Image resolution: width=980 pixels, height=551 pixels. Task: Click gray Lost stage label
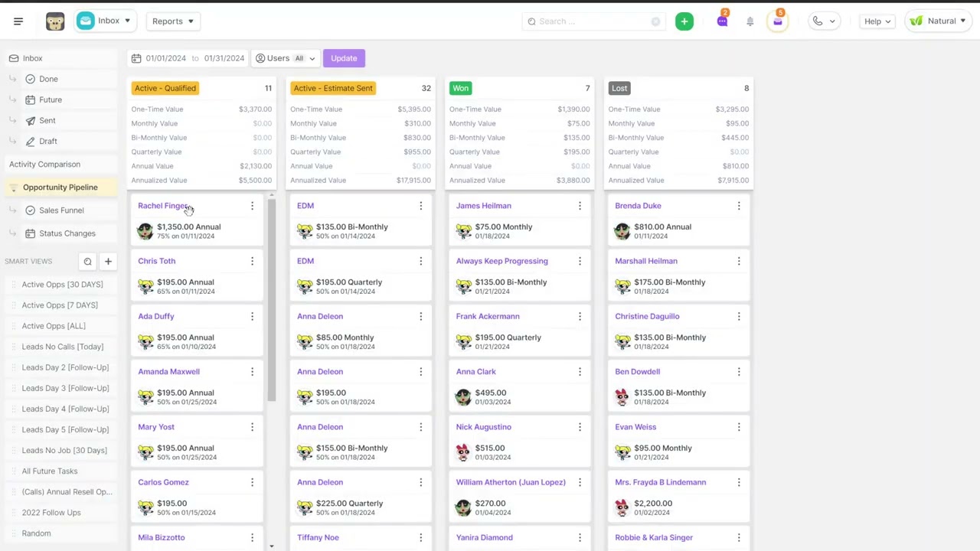(619, 88)
